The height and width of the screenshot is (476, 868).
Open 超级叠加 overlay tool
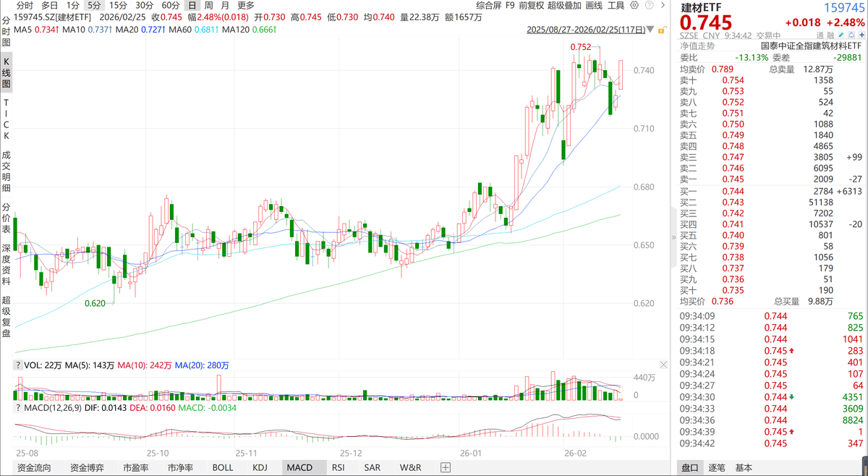pyautogui.click(x=565, y=5)
